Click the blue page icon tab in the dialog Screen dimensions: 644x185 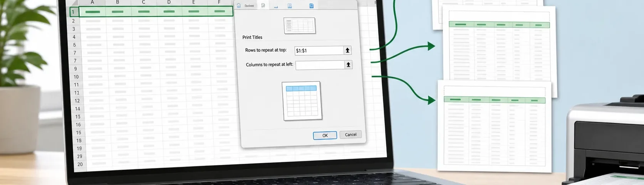pyautogui.click(x=312, y=6)
